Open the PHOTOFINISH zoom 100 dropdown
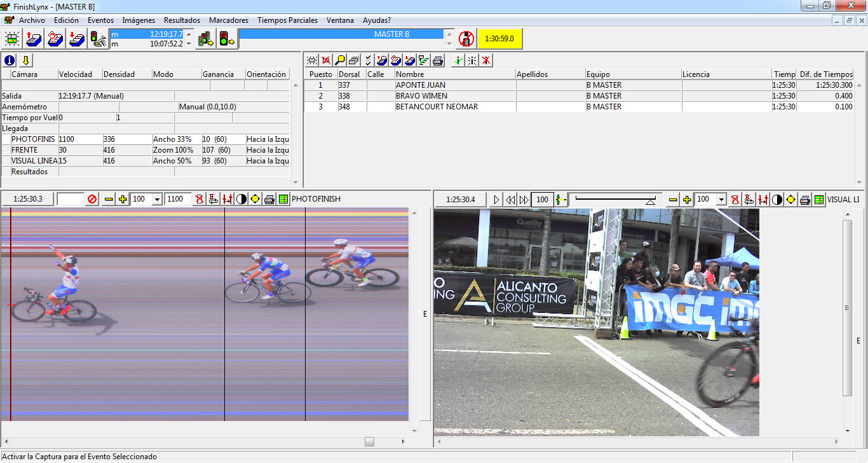 [x=157, y=199]
